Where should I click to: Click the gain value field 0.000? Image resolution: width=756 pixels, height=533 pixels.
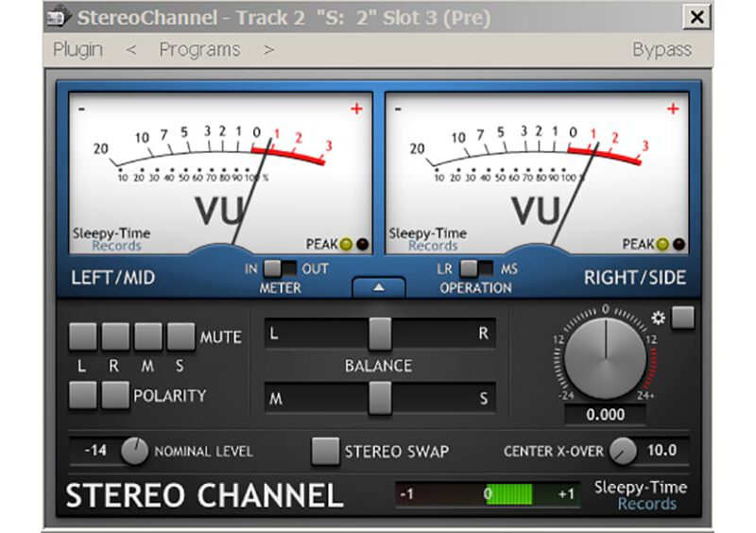coord(606,415)
